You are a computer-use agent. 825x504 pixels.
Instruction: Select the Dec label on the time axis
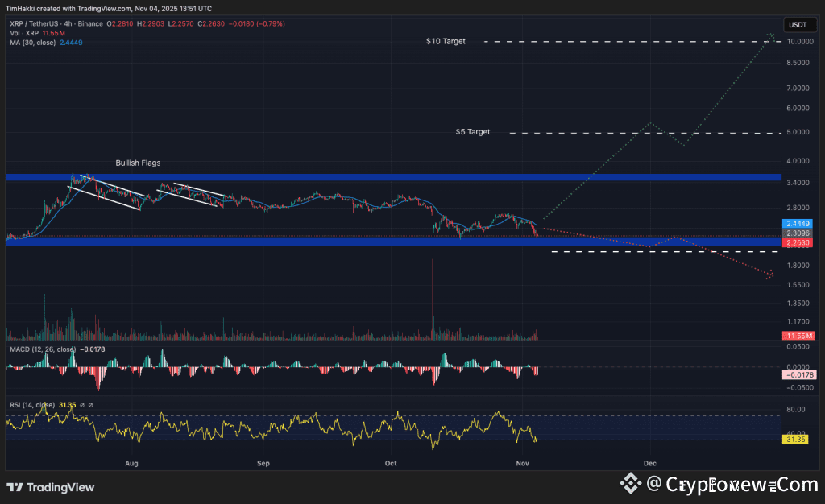click(649, 463)
